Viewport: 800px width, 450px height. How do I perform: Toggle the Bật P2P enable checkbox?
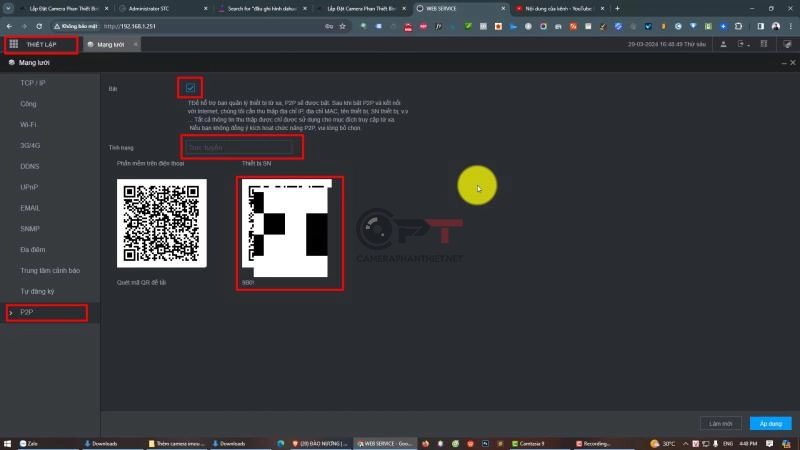point(190,88)
